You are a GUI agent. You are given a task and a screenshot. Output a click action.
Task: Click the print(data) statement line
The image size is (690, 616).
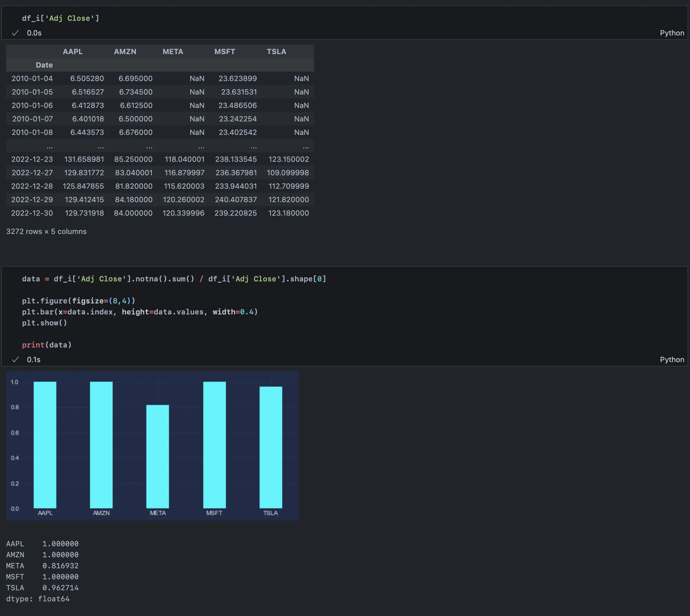click(x=47, y=345)
